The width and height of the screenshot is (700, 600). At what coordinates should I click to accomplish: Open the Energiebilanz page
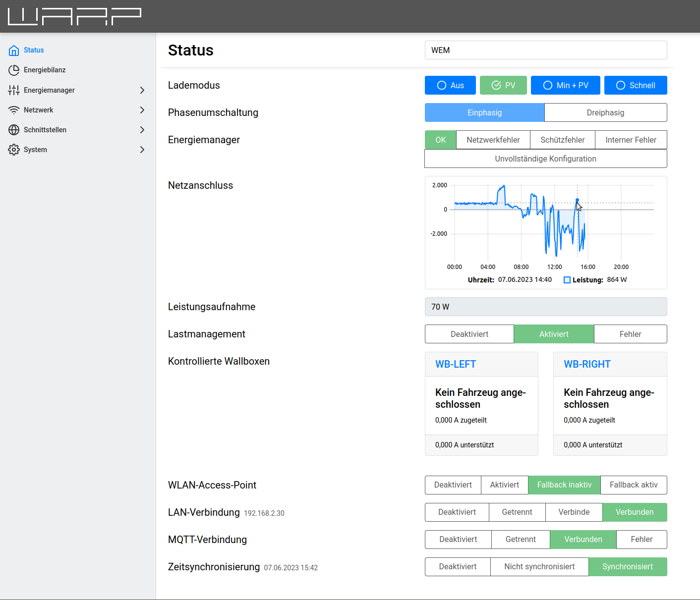[x=45, y=70]
